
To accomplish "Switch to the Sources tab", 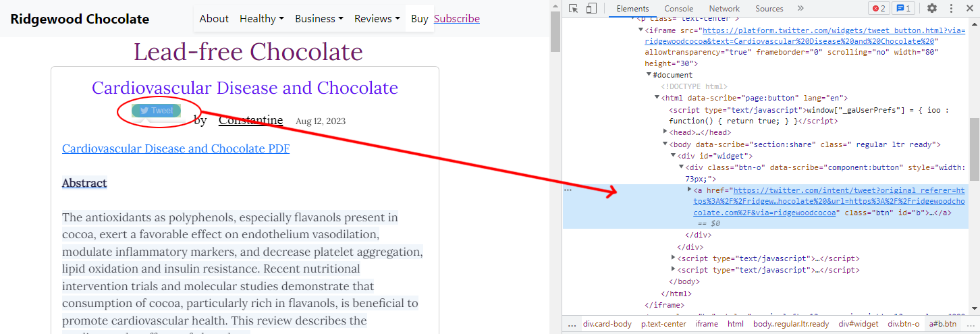I will click(x=769, y=9).
